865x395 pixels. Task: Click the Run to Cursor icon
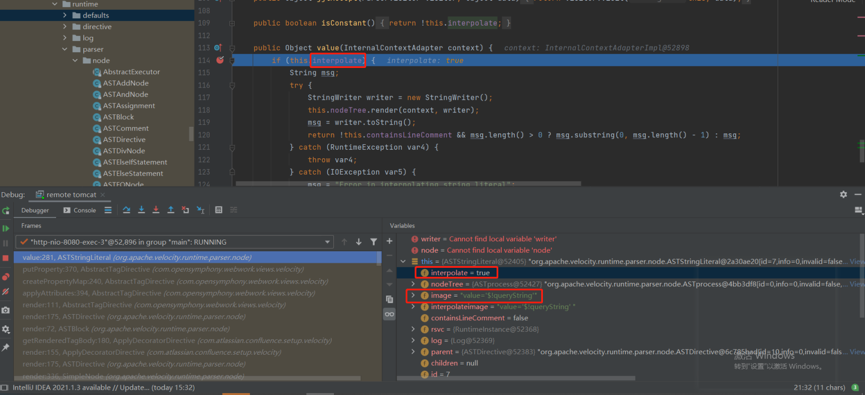pos(201,210)
